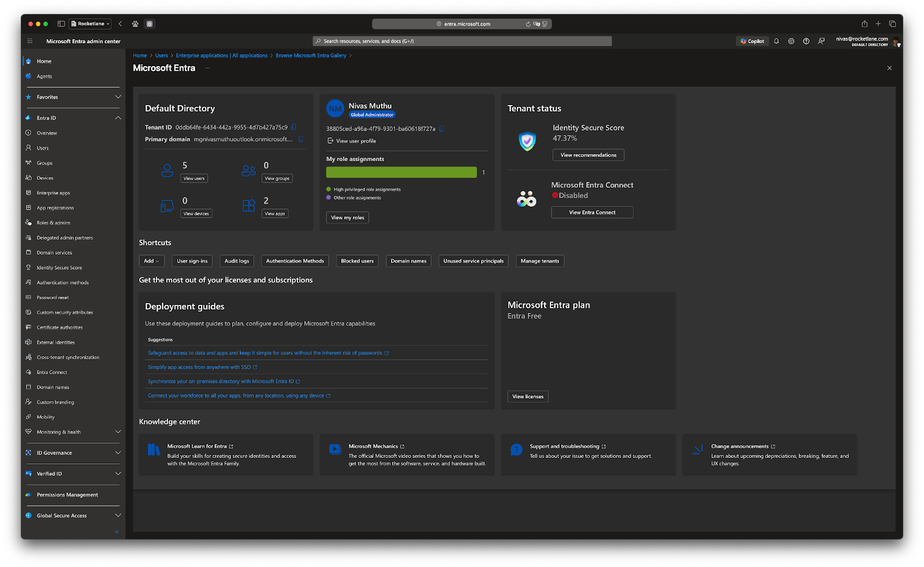Image resolution: width=924 pixels, height=567 pixels.
Task: Close the Microsoft Entra pane with X
Action: pos(889,68)
